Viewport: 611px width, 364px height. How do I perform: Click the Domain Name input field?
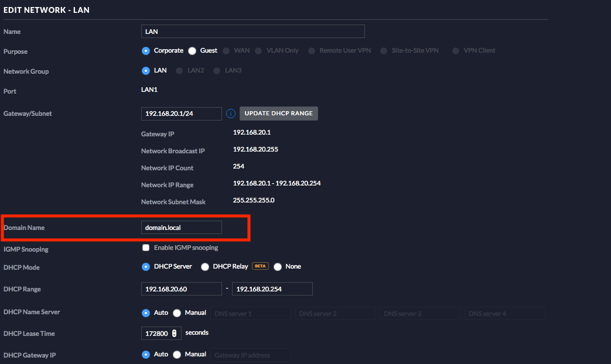(x=181, y=228)
